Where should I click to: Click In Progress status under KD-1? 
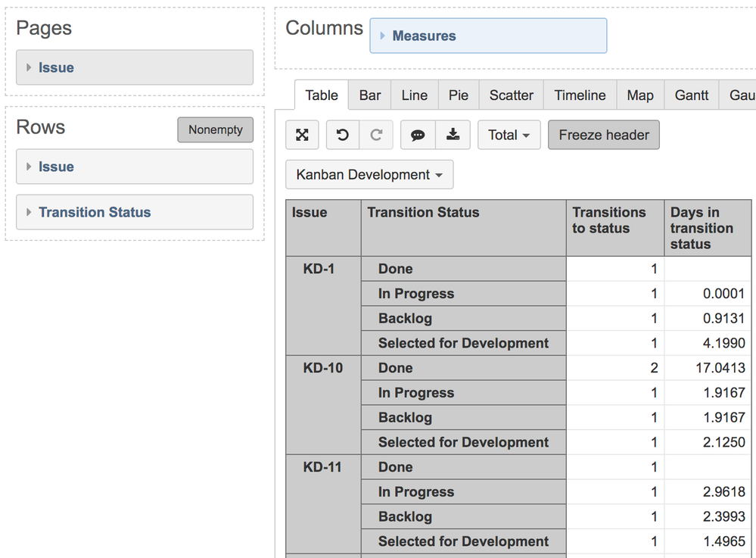click(463, 294)
